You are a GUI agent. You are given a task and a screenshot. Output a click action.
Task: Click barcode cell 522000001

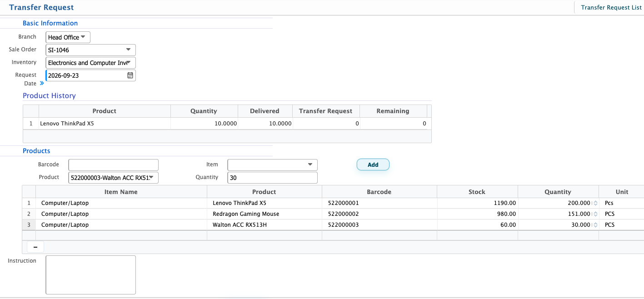click(x=379, y=203)
